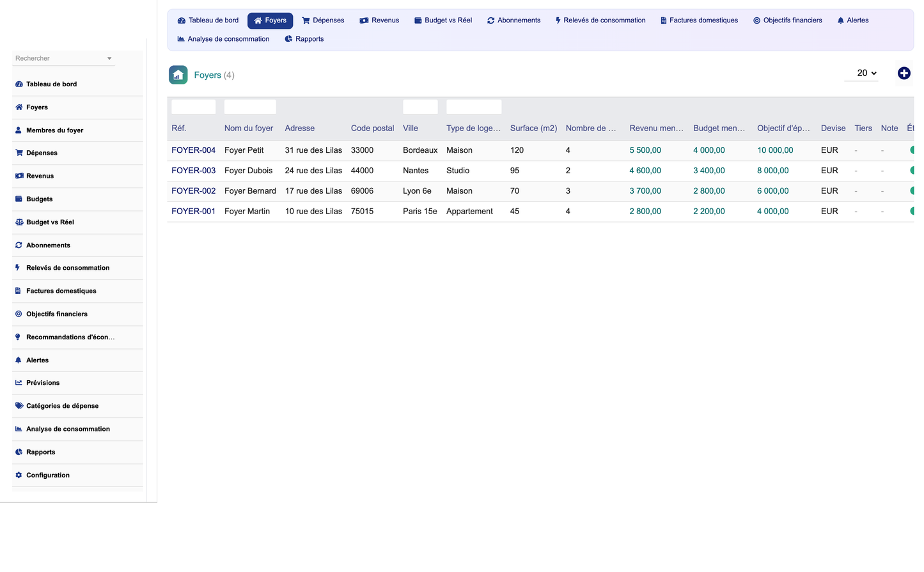Open the Rapports top menu item
This screenshot has height=572, width=924.
coord(304,39)
